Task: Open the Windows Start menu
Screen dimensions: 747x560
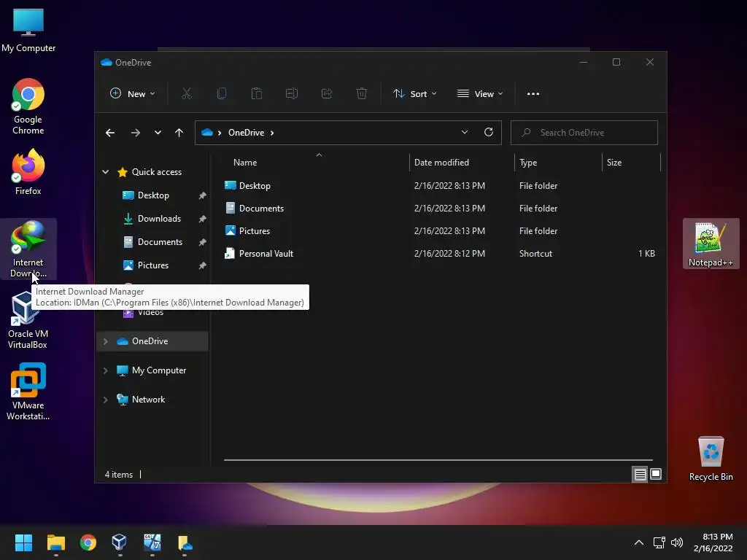Action: (23, 542)
